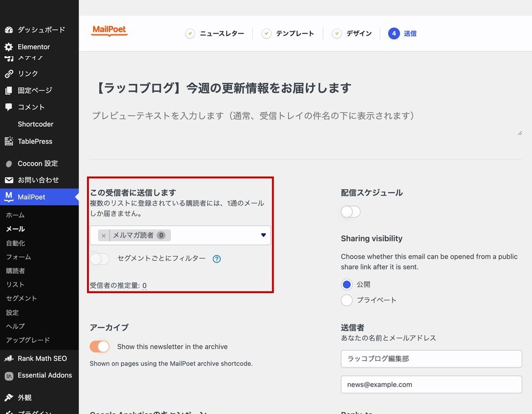
Task: Remove メルマガ読者 tag with the x
Action: 104,235
